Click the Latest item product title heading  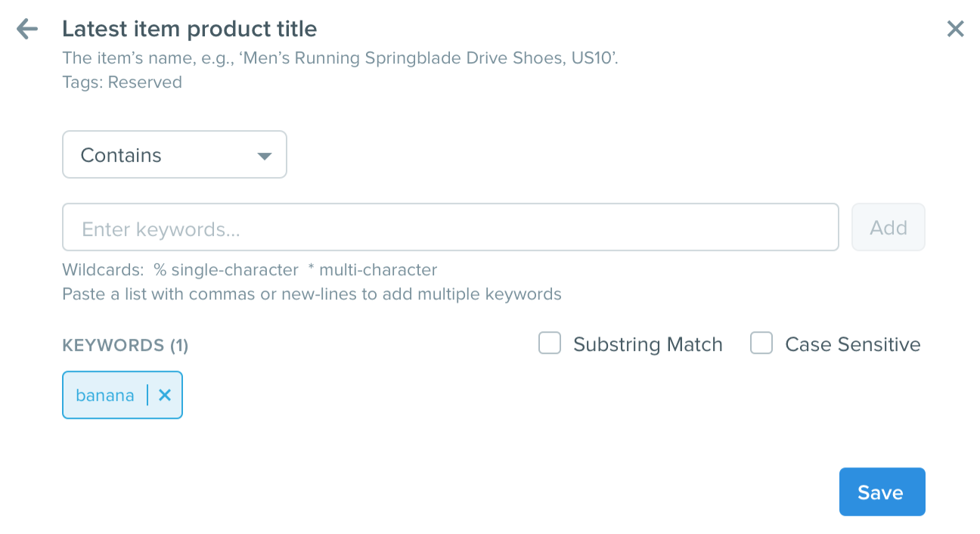click(190, 29)
